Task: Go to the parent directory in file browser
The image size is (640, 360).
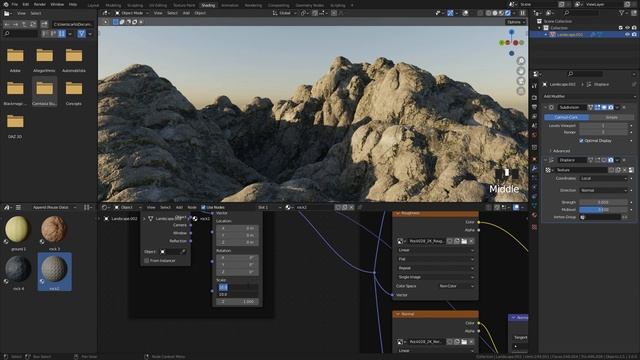Action: [25, 24]
